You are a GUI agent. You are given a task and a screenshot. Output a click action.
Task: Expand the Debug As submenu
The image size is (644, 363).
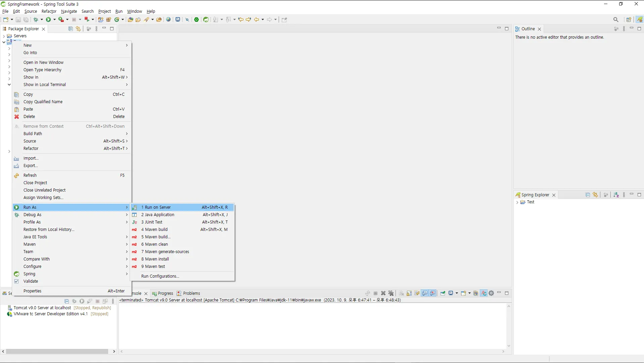coord(72,215)
